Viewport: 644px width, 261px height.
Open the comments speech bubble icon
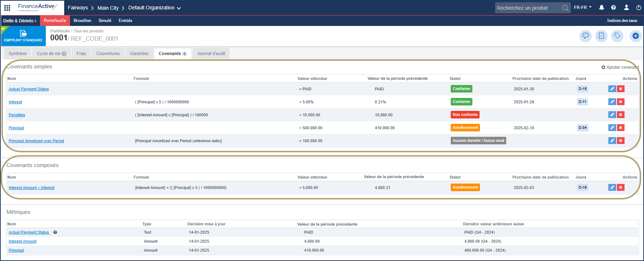click(586, 36)
